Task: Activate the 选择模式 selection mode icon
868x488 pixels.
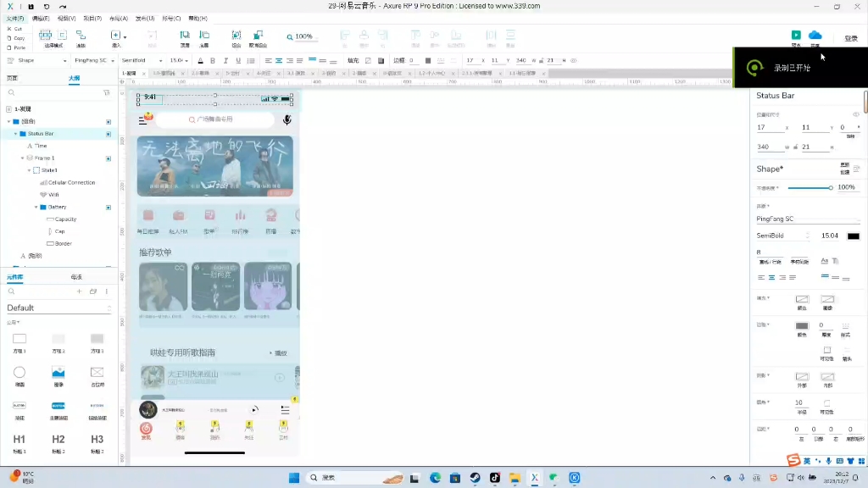Action: (45, 36)
